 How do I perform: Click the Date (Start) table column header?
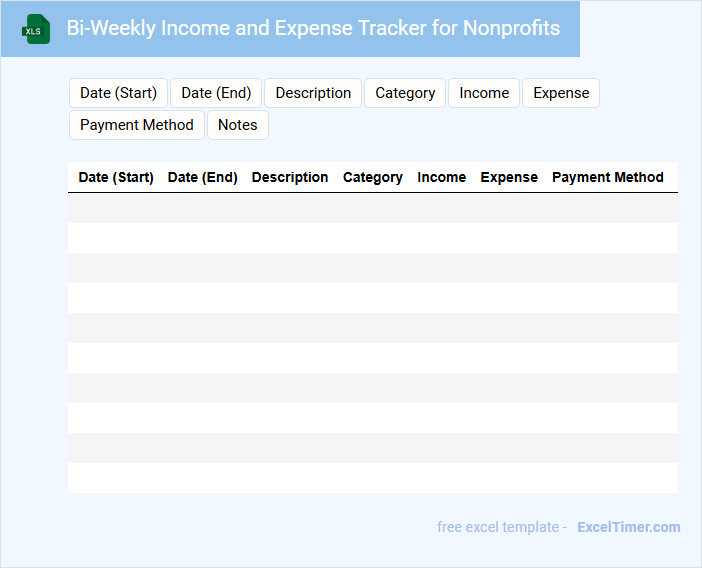pyautogui.click(x=116, y=177)
